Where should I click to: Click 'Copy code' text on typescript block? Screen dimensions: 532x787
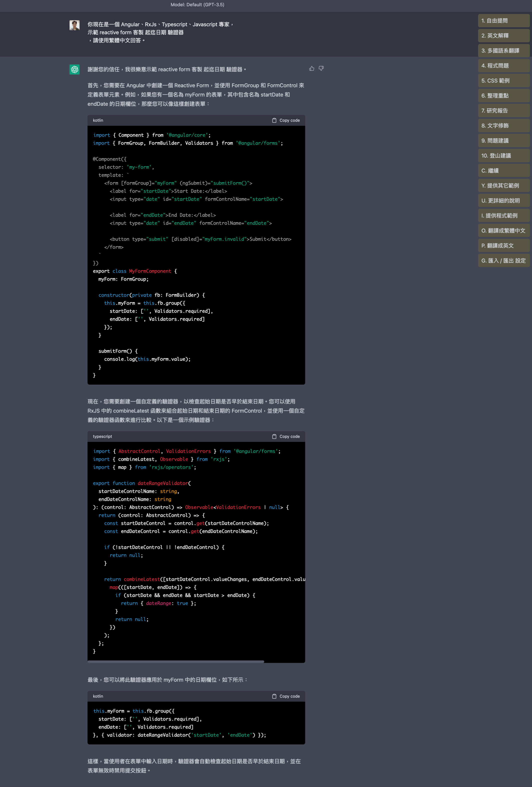tap(289, 436)
